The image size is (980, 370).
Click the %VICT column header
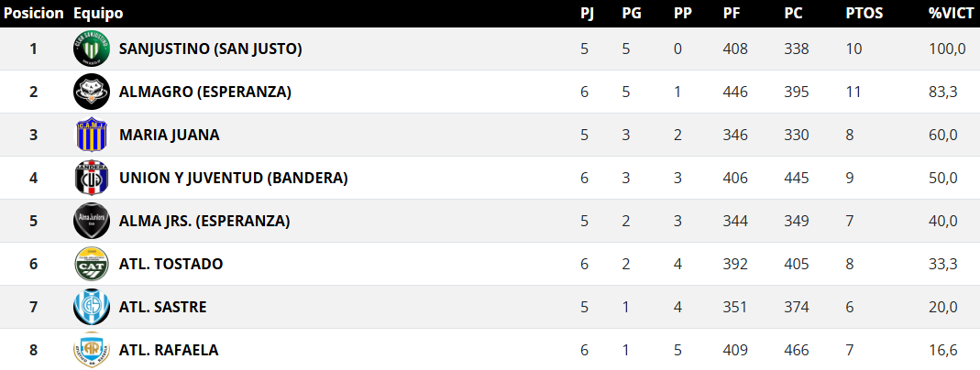click(951, 14)
